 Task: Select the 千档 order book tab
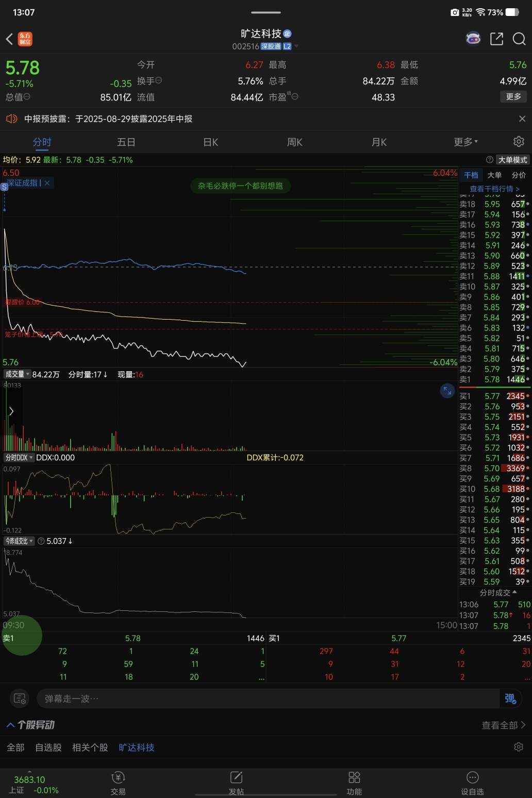[471, 175]
